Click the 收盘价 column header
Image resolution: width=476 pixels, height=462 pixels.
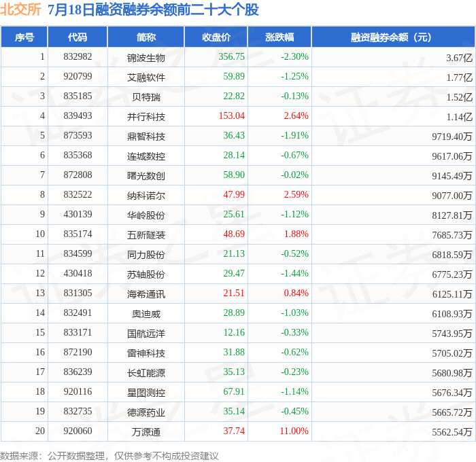[216, 37]
